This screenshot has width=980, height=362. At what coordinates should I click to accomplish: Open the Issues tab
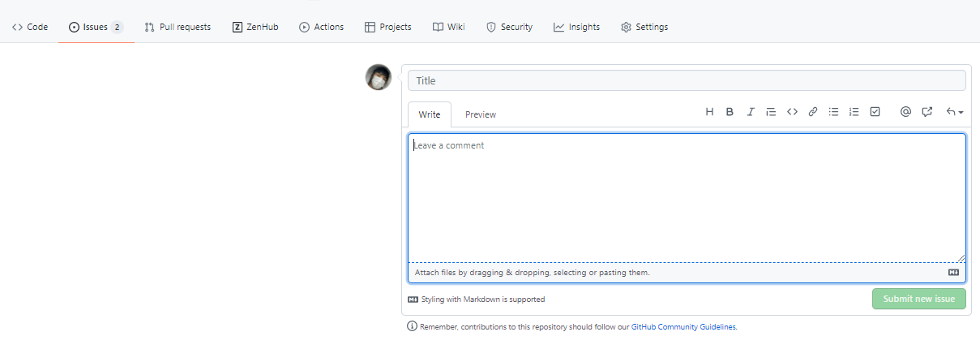[96, 27]
